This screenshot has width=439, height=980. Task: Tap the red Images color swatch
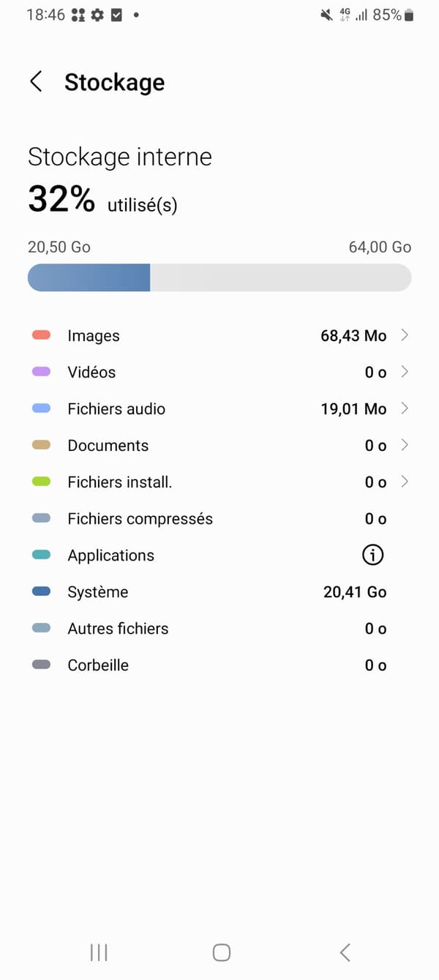click(42, 335)
